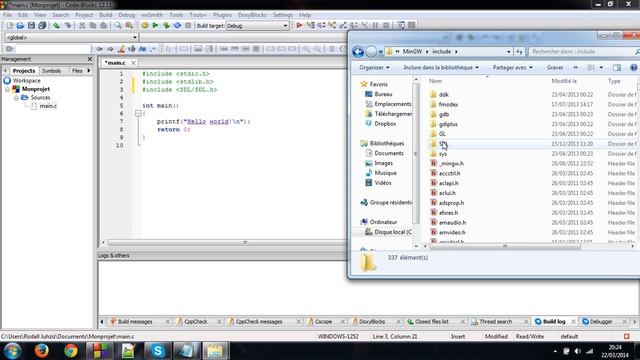
Task: Rebuild the project with the blue arrows icon
Action: 177,25
